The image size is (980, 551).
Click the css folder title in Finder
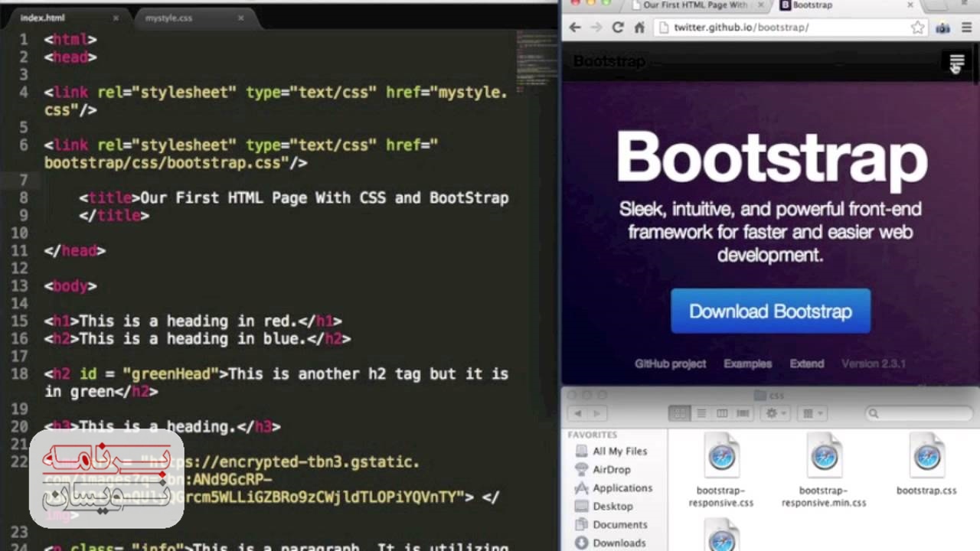(x=769, y=395)
